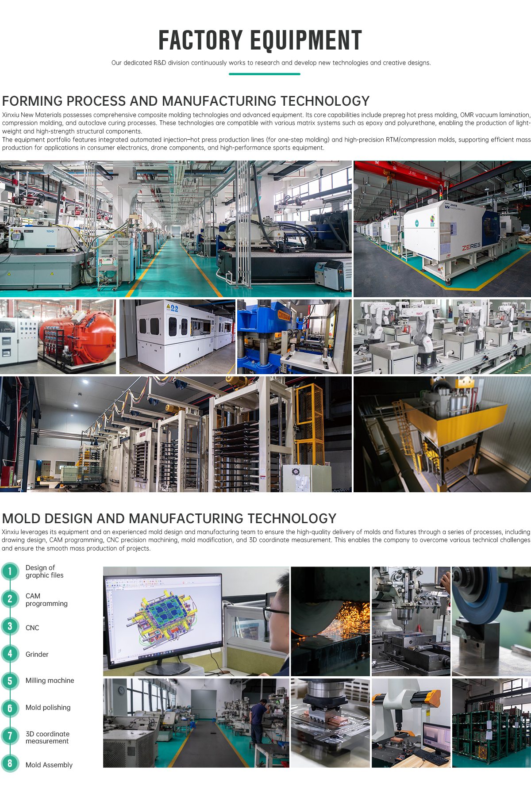
Task: Select the 'CAM programming' step label
Action: click(46, 600)
